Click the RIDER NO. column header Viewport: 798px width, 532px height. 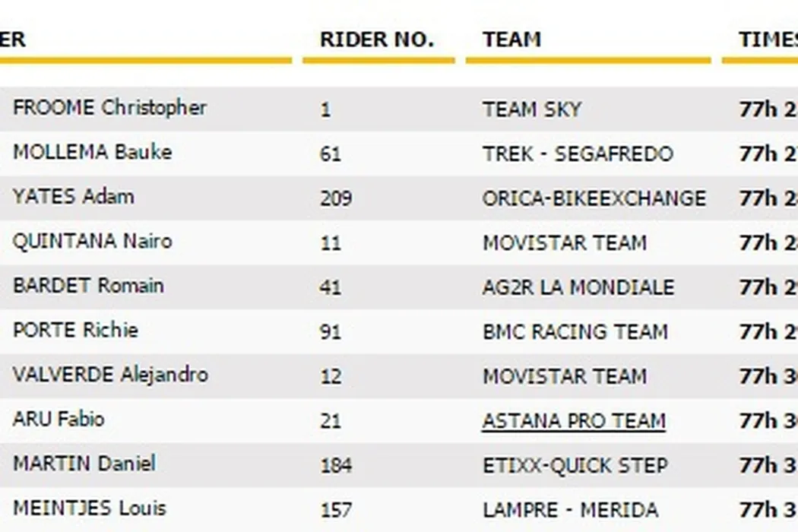pos(377,40)
